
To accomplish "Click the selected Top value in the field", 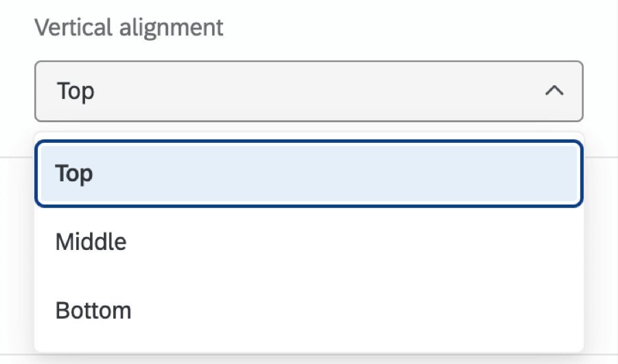I will point(76,91).
